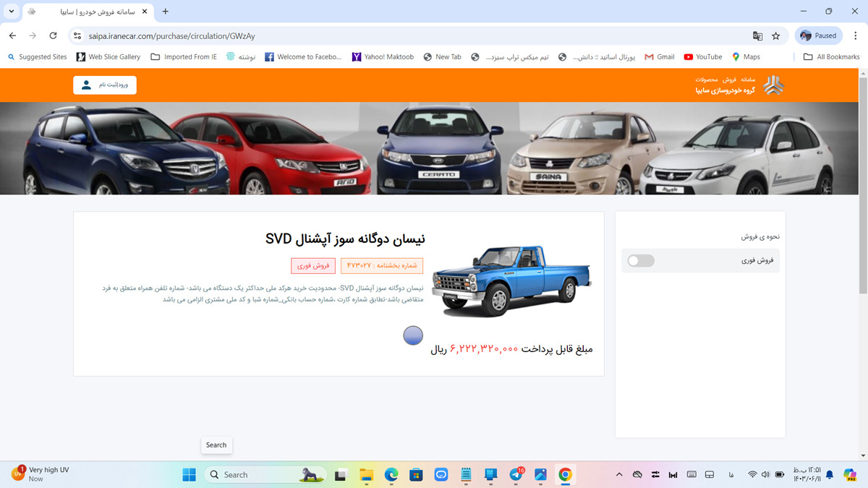Open site information icon in address bar
The width and height of the screenshot is (868, 488).
(78, 35)
